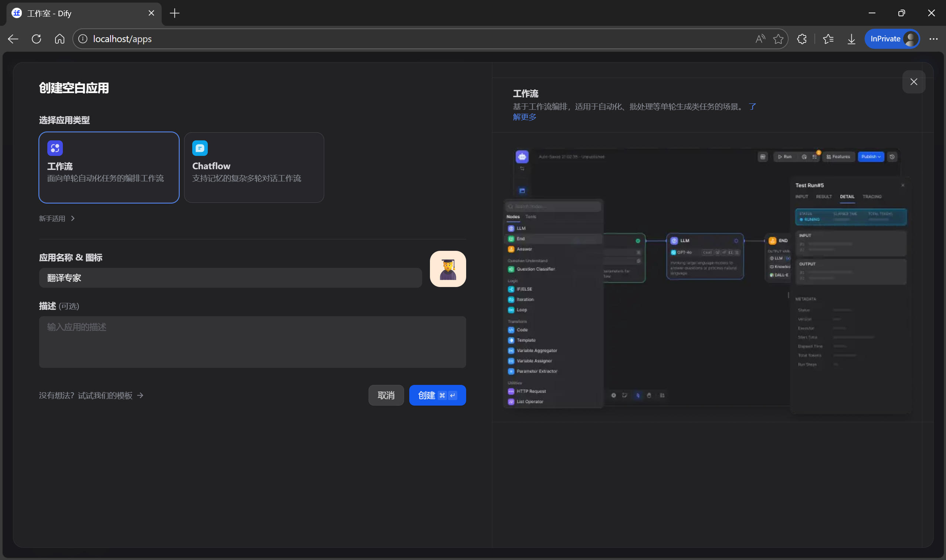Viewport: 946px width, 560px height.
Task: Open the 了解更多 link
Action: click(524, 117)
